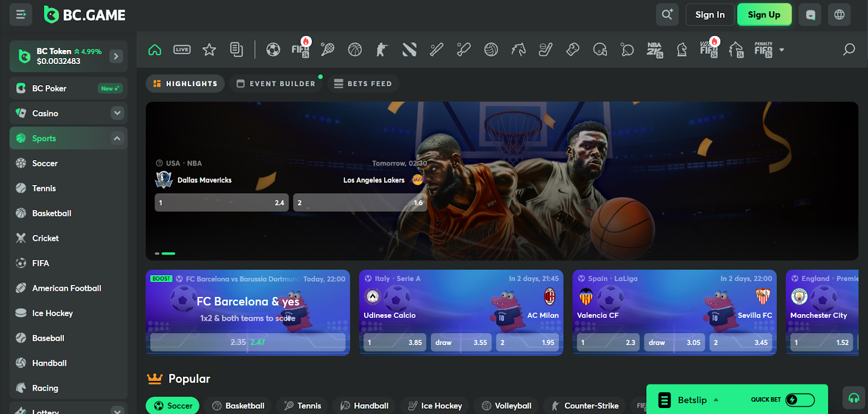This screenshot has width=868, height=414.
Task: Select Basketball popular filter chip
Action: pos(238,405)
